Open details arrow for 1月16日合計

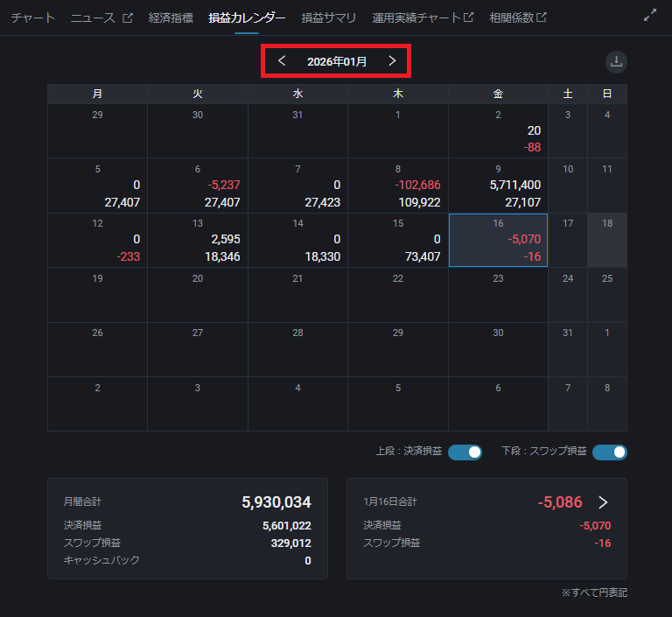coord(603,502)
